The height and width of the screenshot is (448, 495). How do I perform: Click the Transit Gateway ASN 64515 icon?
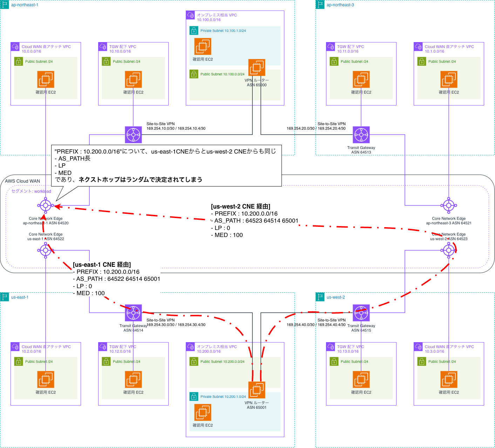coord(361,313)
